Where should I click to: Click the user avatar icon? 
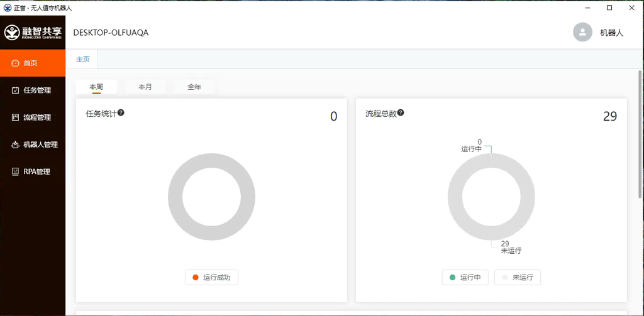click(582, 33)
